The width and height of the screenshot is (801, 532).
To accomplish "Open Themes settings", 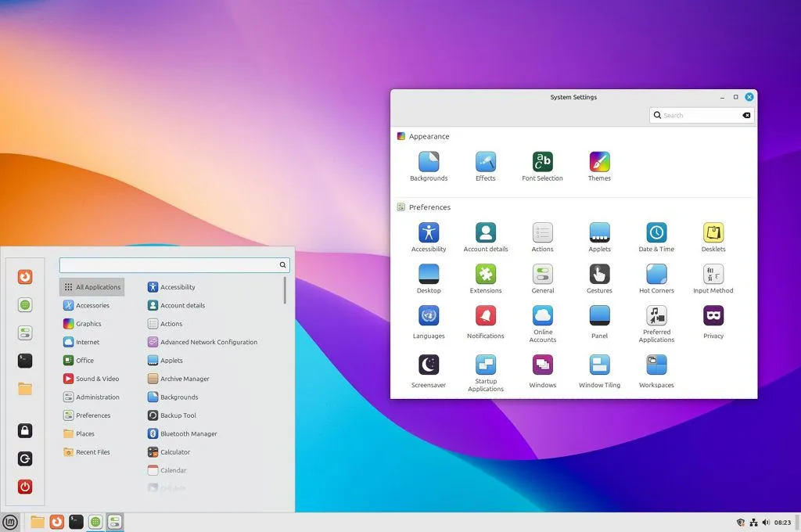I will [x=598, y=164].
